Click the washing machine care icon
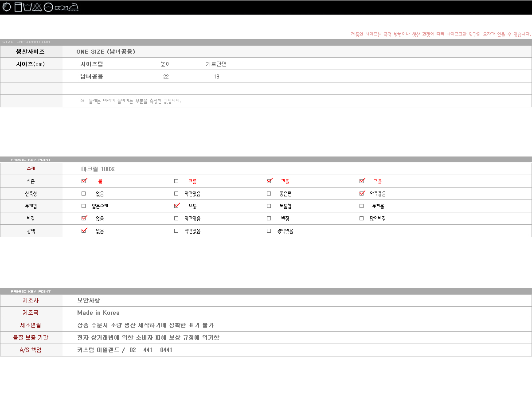Image resolution: width=532 pixels, height=399 pixels. pyautogui.click(x=18, y=7)
